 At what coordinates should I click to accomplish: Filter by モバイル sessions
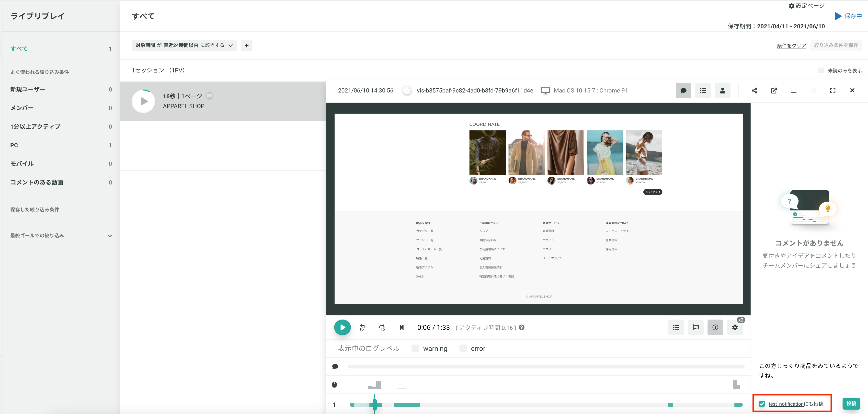click(x=61, y=164)
